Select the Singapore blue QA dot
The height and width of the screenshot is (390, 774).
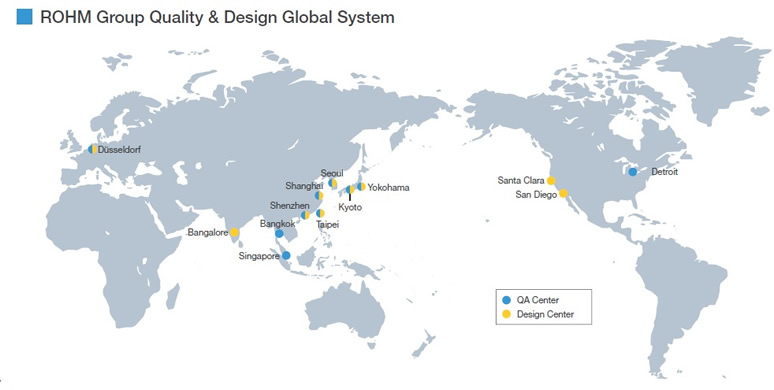pos(286,255)
